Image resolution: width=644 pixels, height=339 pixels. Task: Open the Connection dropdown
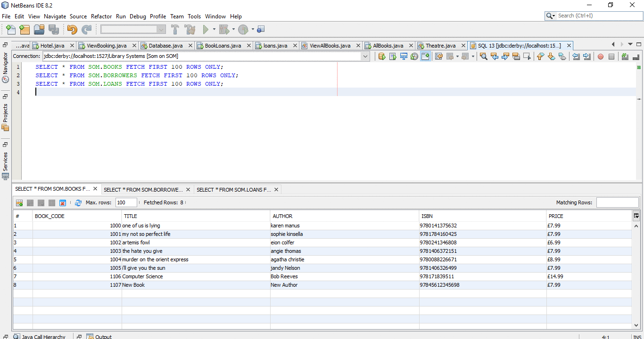(365, 56)
